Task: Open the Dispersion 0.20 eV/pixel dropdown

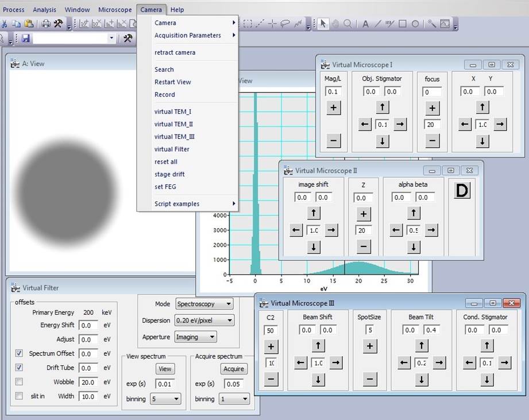Action: pos(204,320)
